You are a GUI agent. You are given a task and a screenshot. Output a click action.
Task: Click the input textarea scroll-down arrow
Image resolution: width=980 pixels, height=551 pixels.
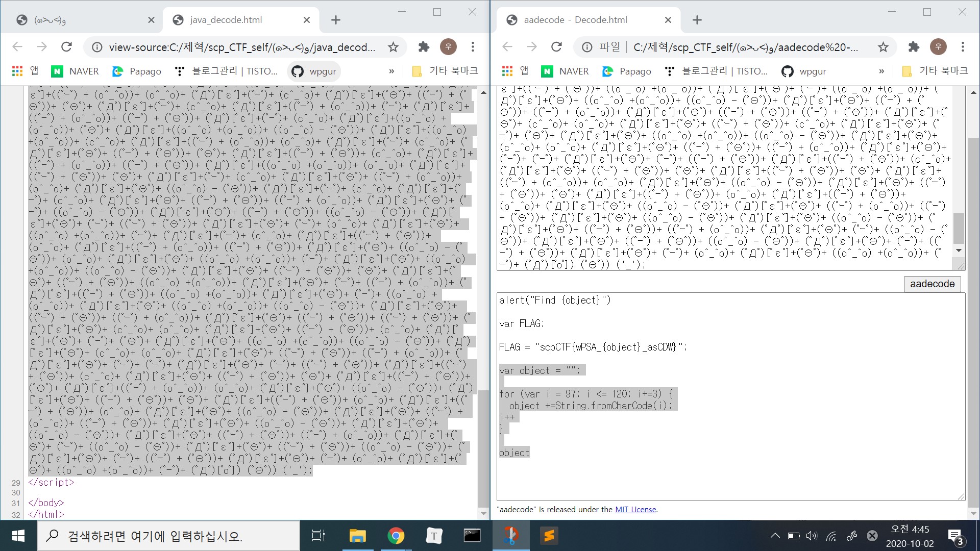[959, 251]
